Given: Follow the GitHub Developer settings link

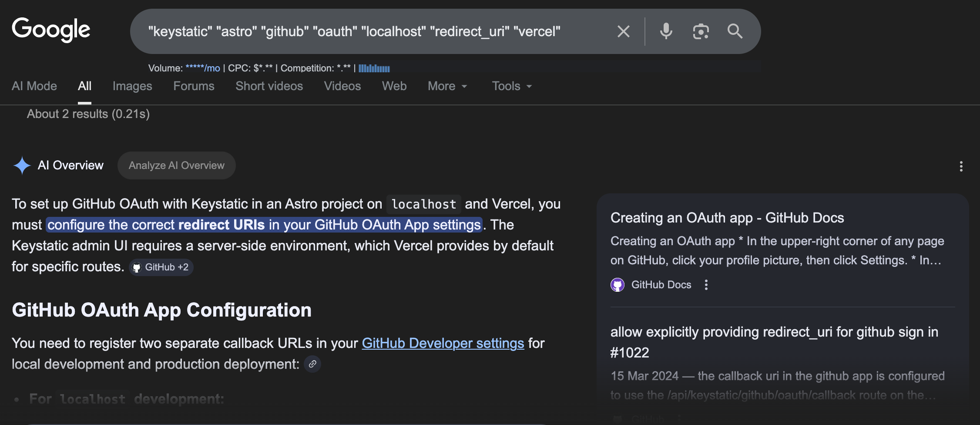Looking at the screenshot, I should tap(443, 343).
